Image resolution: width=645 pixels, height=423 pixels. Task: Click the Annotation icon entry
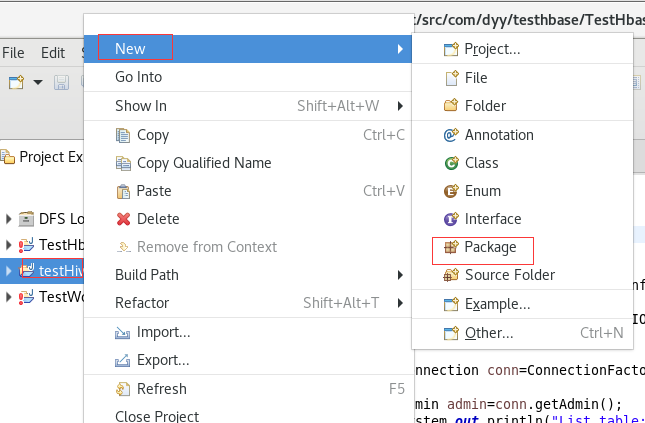point(449,135)
